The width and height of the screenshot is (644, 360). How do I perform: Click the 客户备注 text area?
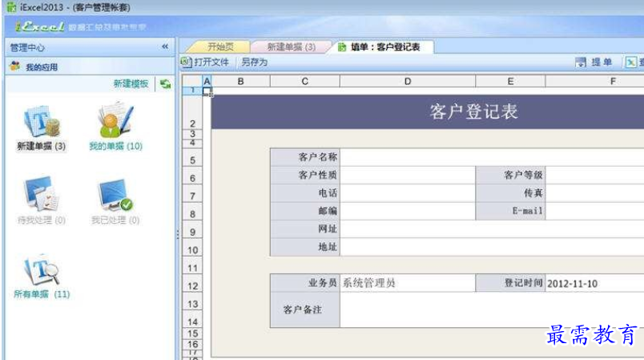[x=492, y=309]
